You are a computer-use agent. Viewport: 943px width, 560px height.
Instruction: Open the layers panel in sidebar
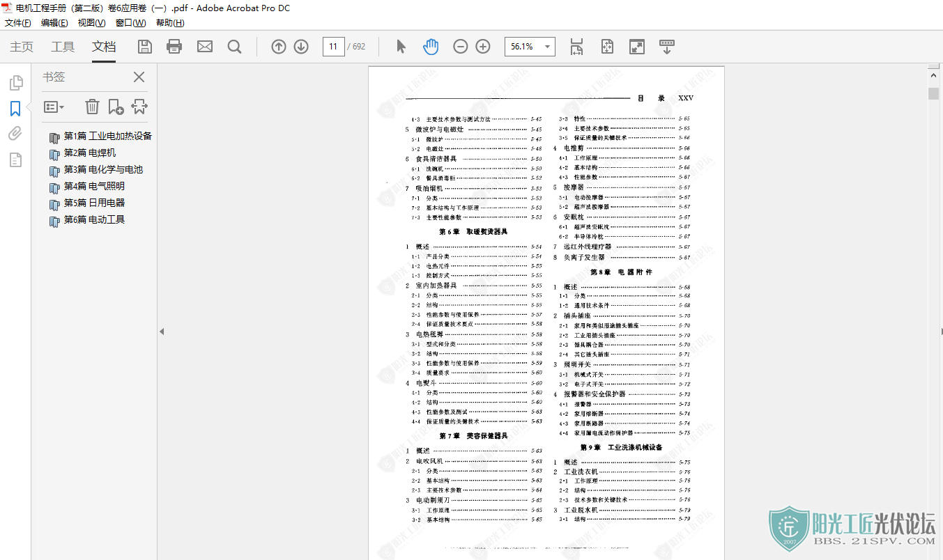15,160
